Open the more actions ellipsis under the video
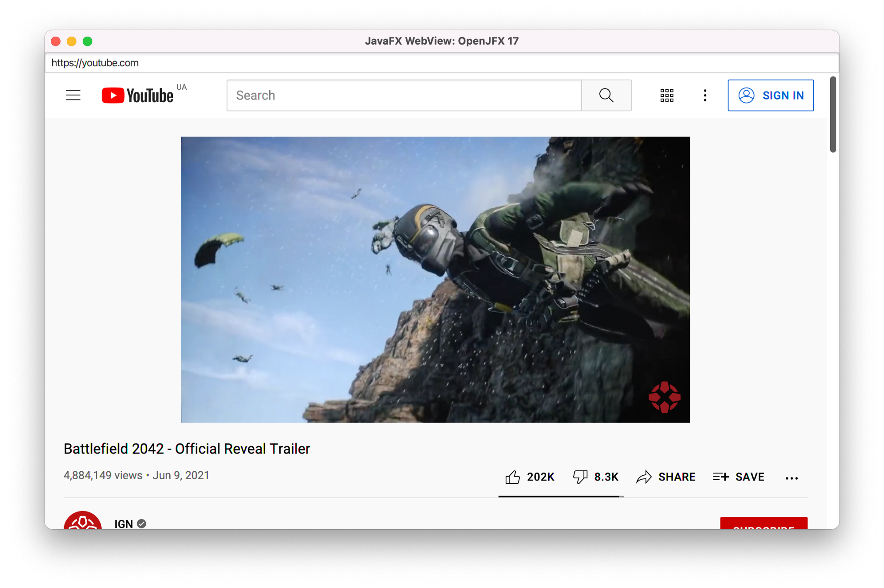884x588 pixels. pyautogui.click(x=791, y=478)
